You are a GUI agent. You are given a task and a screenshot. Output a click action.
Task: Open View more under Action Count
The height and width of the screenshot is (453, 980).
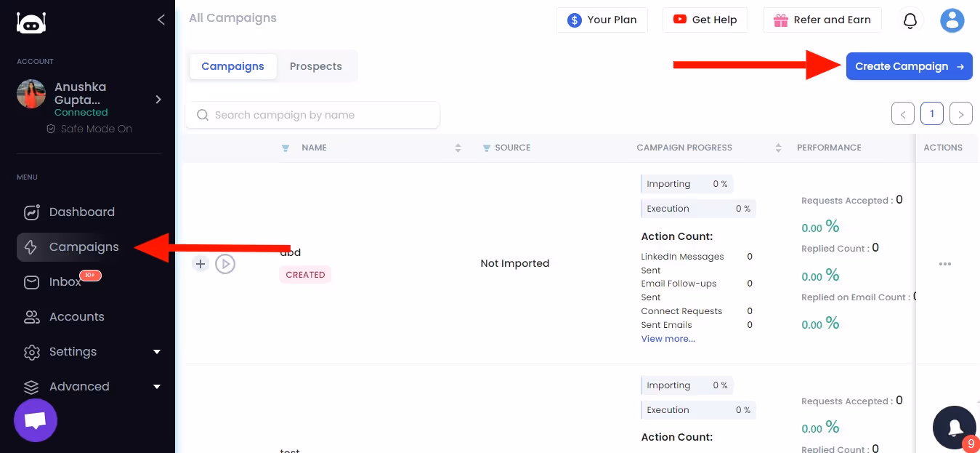click(667, 338)
